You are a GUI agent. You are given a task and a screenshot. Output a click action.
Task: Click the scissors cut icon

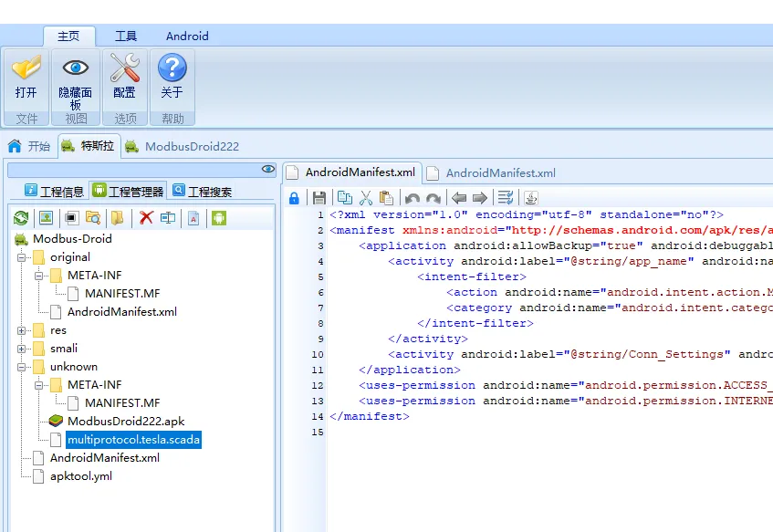click(x=366, y=198)
